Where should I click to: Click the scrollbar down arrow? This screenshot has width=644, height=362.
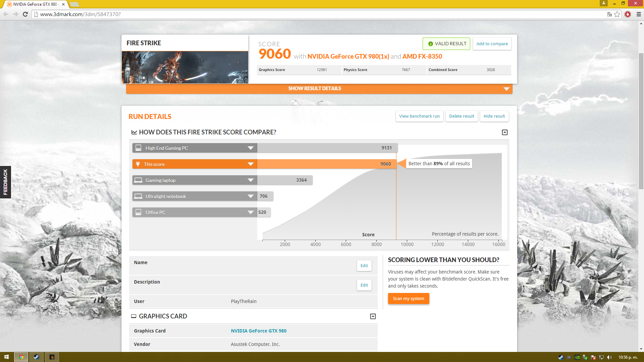(641, 349)
